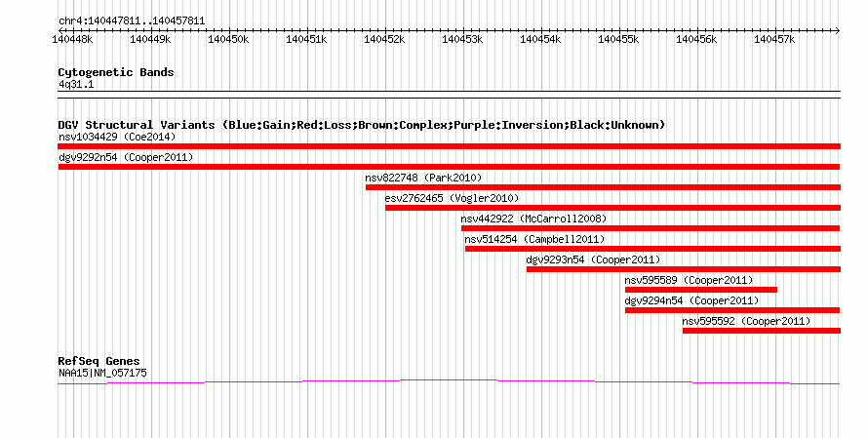
Task: Click the right arrowhead of the ruler
Action: pyautogui.click(x=838, y=30)
